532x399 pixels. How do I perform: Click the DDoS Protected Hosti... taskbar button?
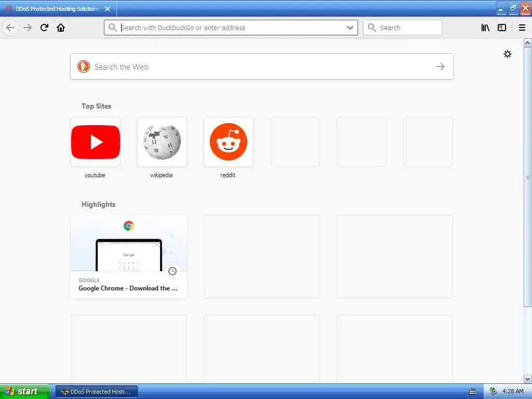(x=97, y=392)
